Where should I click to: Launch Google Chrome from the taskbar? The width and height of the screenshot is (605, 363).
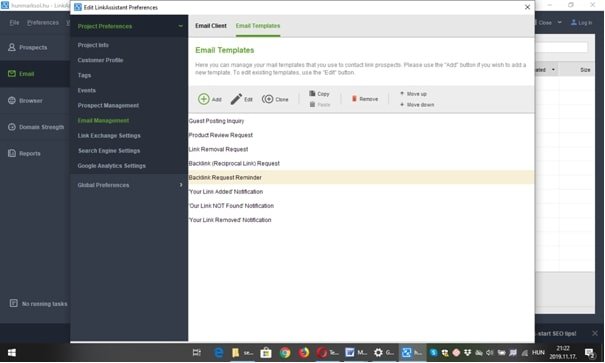285,353
